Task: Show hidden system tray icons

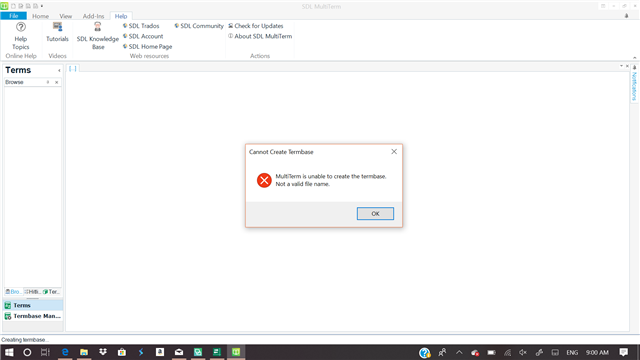Action: tap(459, 353)
